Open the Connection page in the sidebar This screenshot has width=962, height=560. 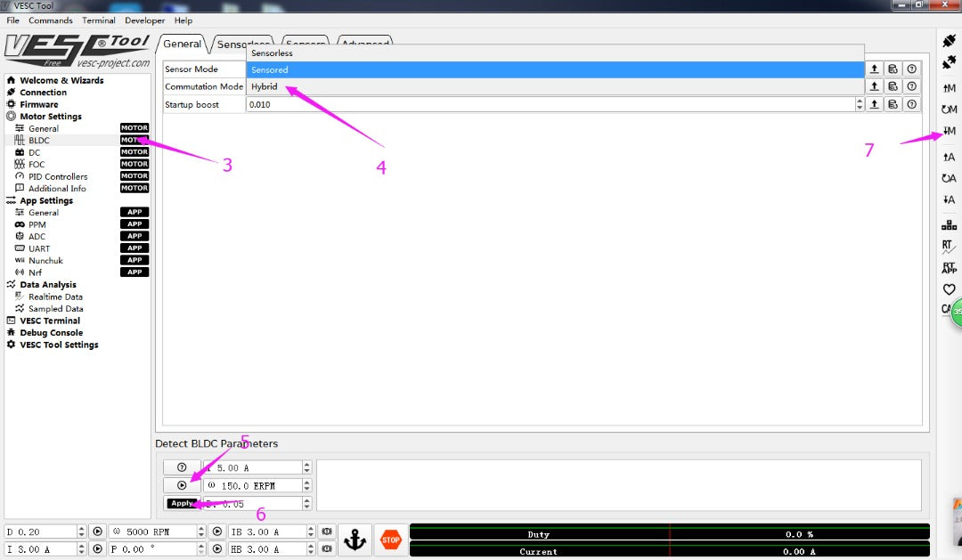(43, 93)
